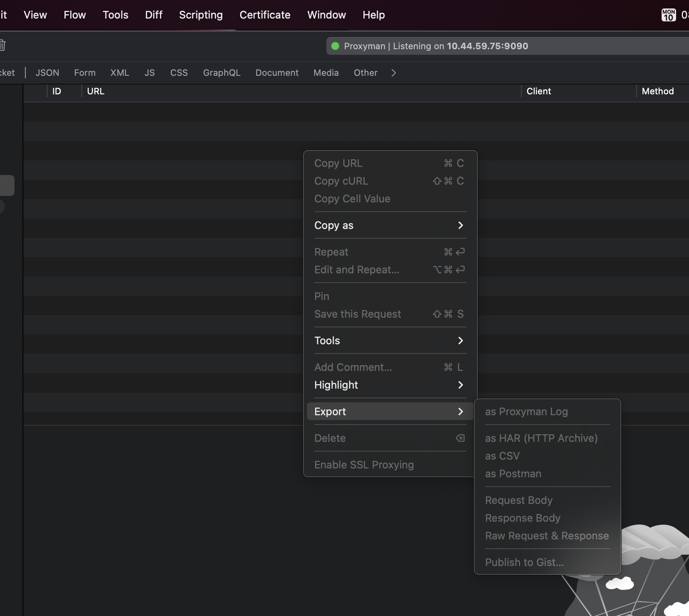Select Publish to Gist option
This screenshot has width=689, height=616.
point(524,562)
